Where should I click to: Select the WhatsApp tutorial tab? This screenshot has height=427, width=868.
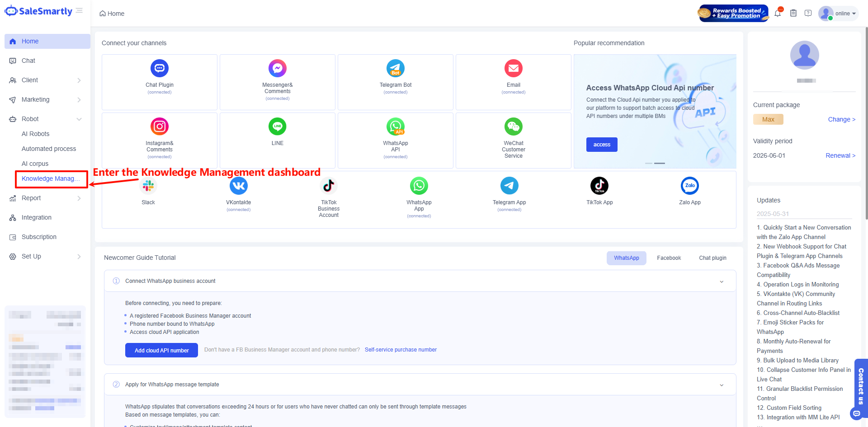tap(627, 258)
